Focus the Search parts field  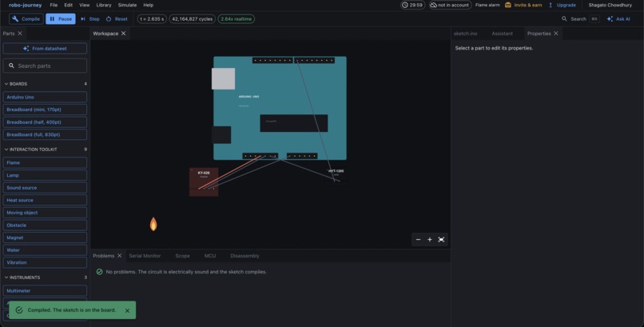click(45, 66)
